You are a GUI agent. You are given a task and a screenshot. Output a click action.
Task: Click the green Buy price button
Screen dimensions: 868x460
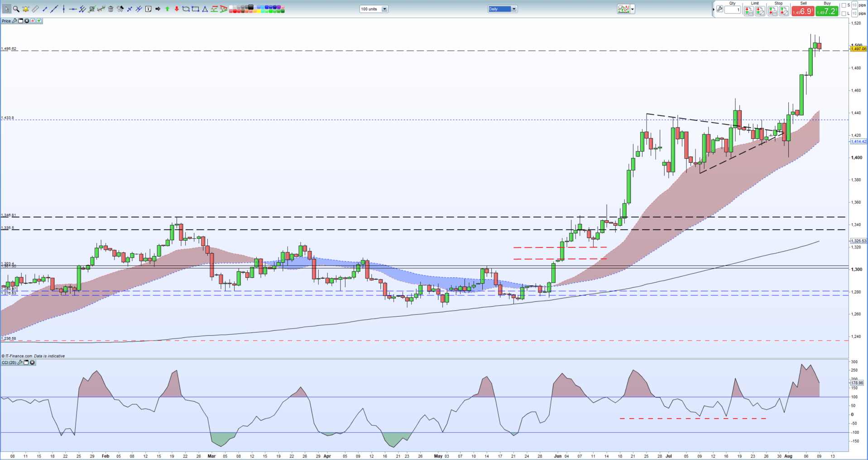coord(827,11)
